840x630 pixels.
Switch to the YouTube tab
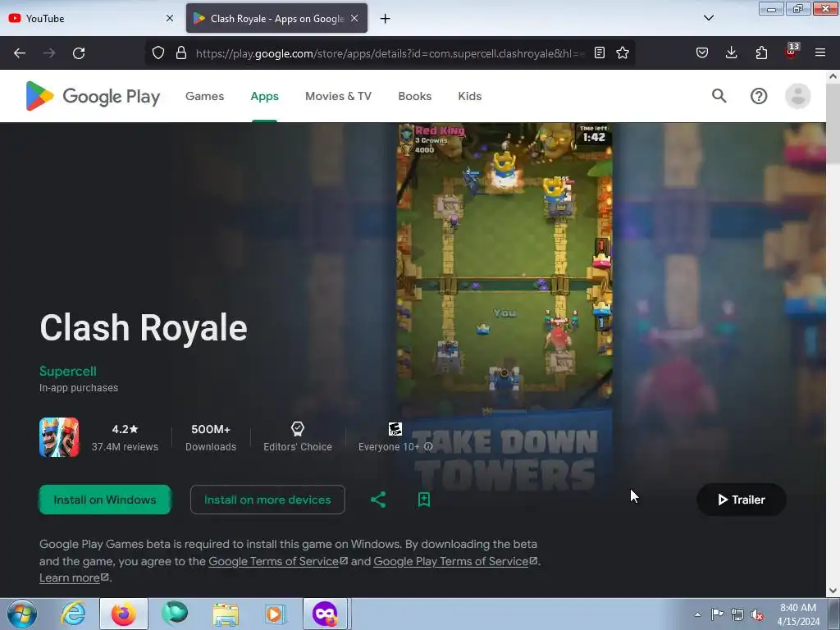pos(91,18)
